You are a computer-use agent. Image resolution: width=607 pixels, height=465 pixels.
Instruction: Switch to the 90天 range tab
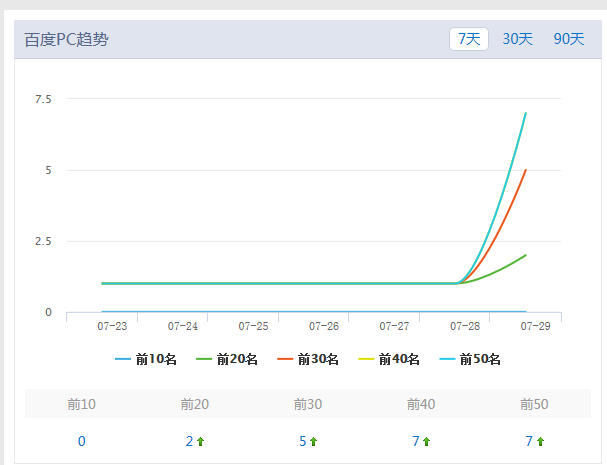tap(569, 39)
